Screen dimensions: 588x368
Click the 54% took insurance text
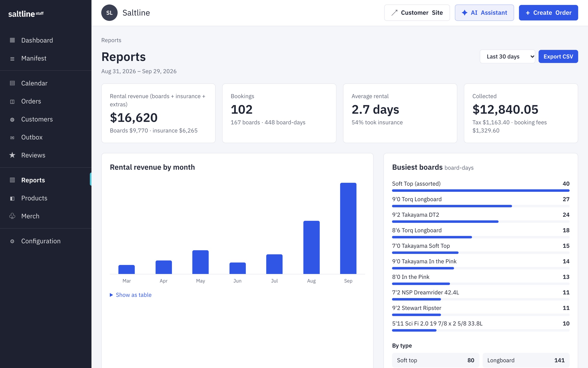[377, 122]
